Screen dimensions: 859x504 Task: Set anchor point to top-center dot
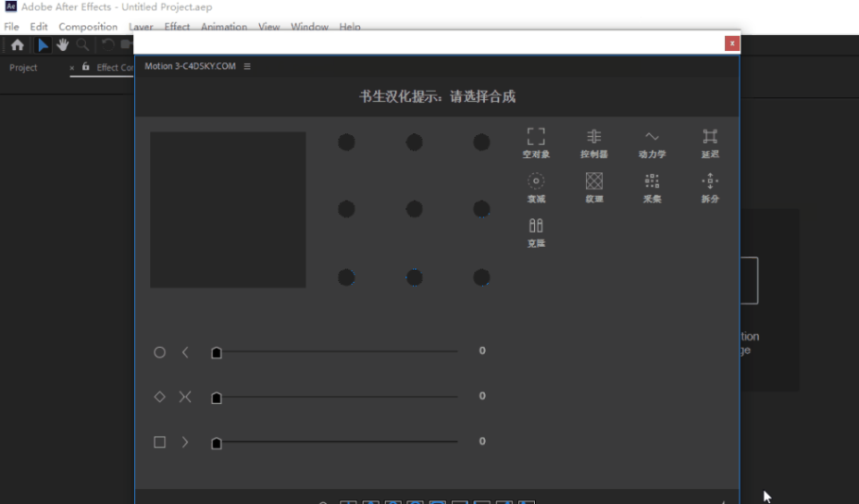click(414, 142)
